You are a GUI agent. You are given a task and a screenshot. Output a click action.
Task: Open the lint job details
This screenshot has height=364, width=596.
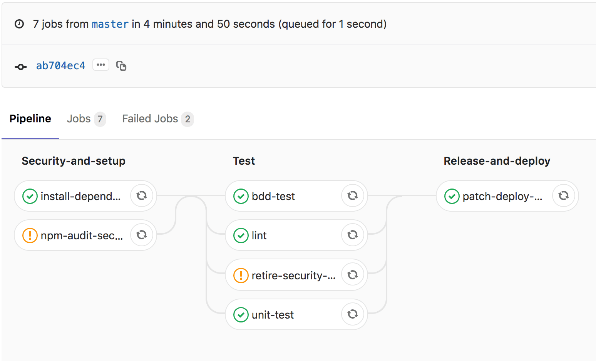(259, 235)
